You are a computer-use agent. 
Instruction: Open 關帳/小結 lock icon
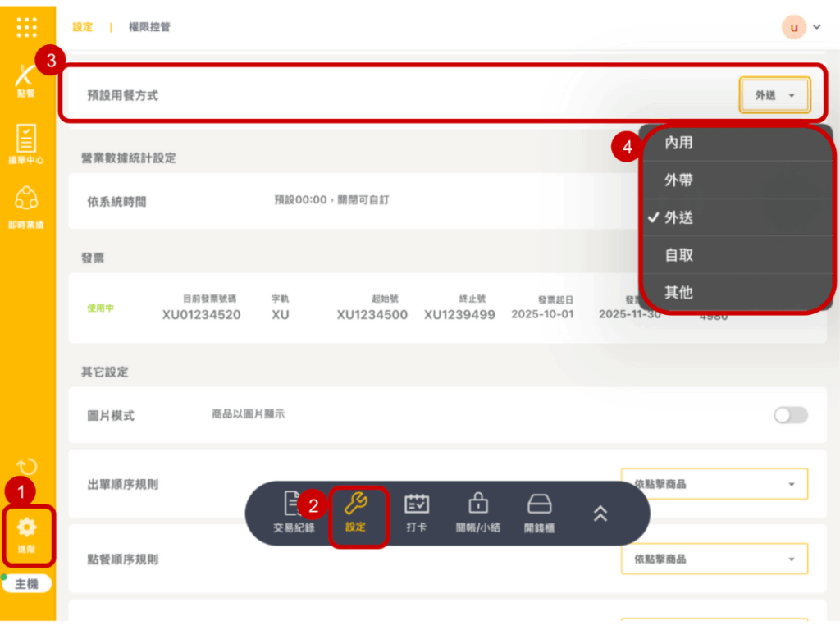(477, 512)
